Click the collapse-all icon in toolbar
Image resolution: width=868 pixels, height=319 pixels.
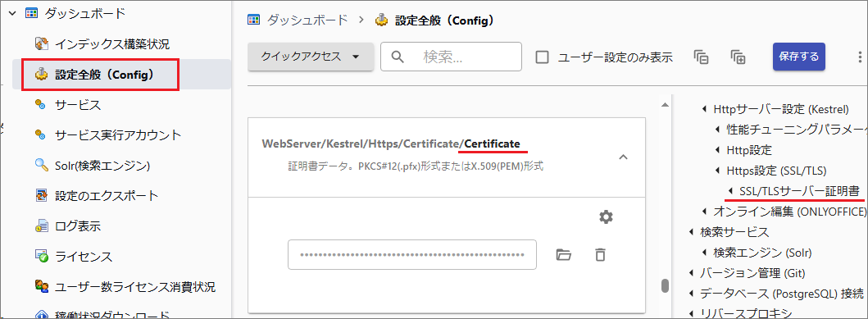pyautogui.click(x=701, y=57)
